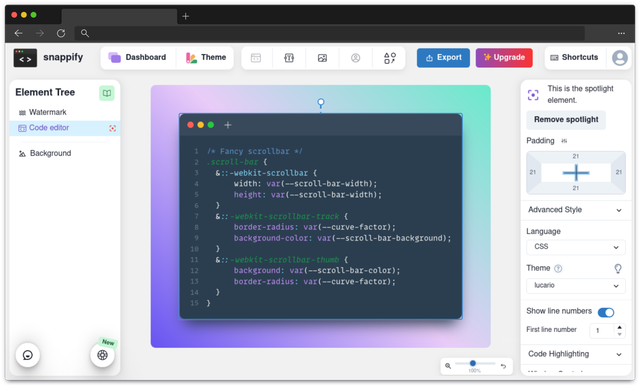
Task: Go forward in the browser
Action: [x=40, y=33]
